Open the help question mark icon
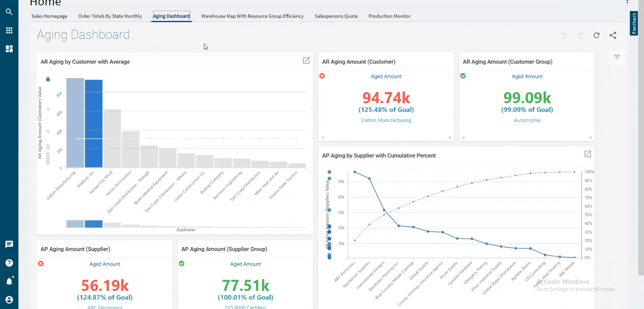This screenshot has width=644, height=309. (9, 263)
